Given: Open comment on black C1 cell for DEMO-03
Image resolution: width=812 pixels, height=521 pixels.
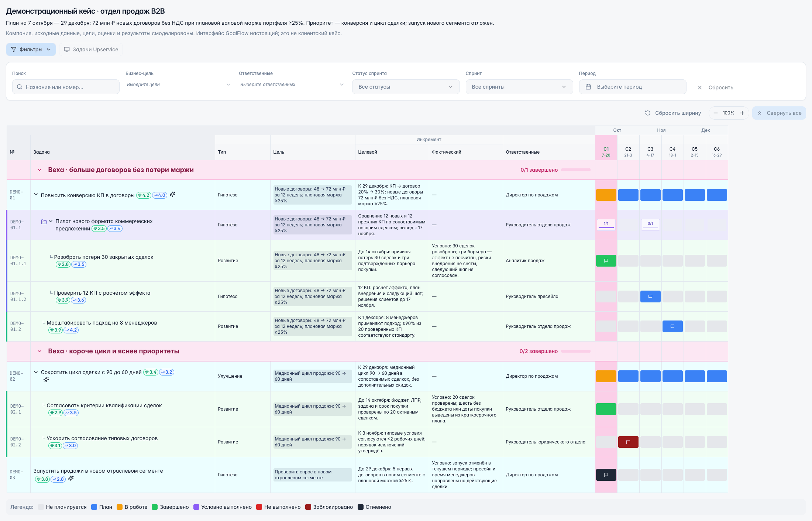Looking at the screenshot, I should tap(606, 475).
